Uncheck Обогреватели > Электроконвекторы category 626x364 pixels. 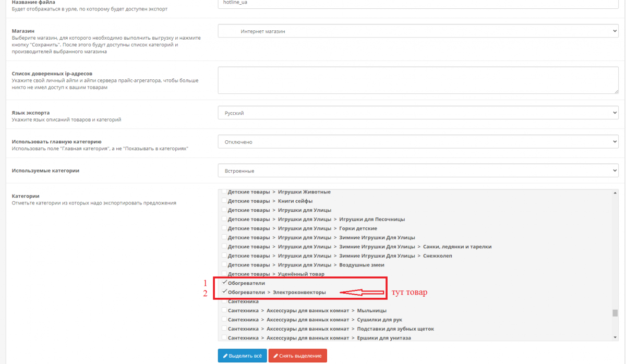click(225, 292)
